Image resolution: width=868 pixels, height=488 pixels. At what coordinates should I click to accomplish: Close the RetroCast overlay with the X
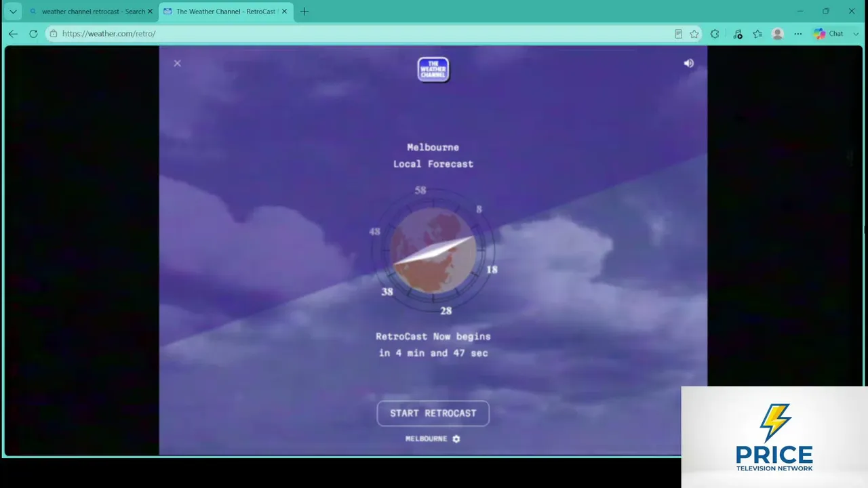tap(177, 63)
